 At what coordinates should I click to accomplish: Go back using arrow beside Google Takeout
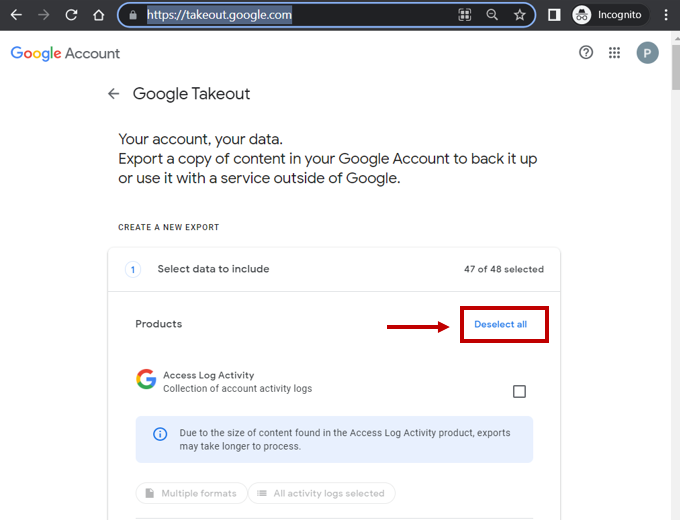point(113,94)
